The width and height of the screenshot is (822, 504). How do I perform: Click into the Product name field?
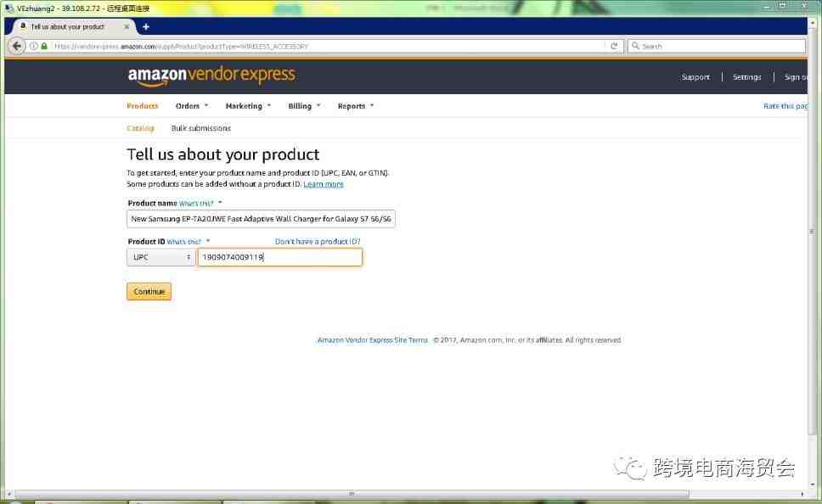261,218
